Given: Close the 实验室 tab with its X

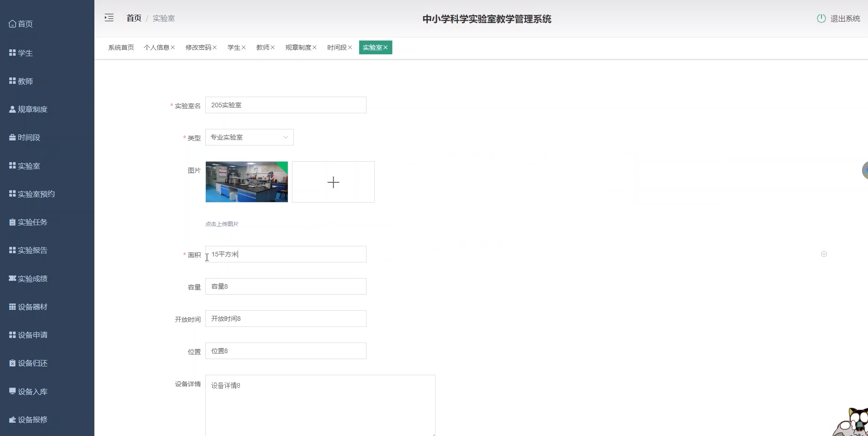Looking at the screenshot, I should [x=386, y=47].
